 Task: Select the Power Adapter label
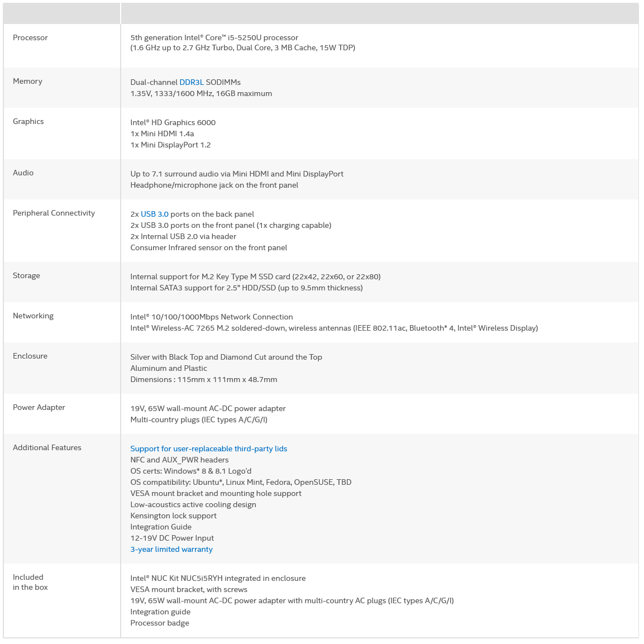39,407
